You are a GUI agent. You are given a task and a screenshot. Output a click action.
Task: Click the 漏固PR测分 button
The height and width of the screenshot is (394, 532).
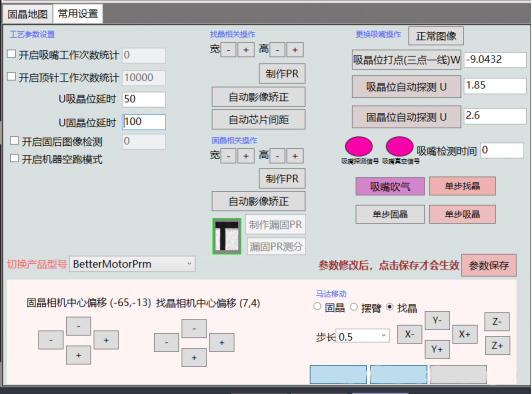point(276,246)
